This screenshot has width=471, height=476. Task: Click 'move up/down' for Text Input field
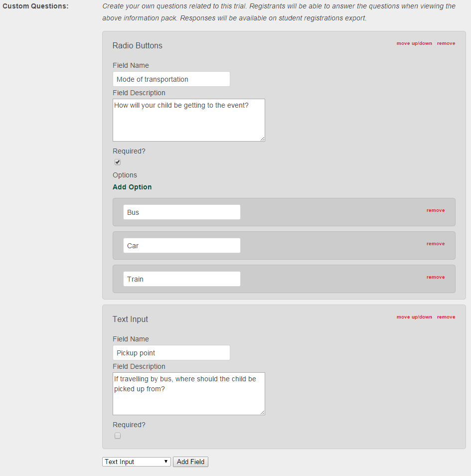coord(414,317)
